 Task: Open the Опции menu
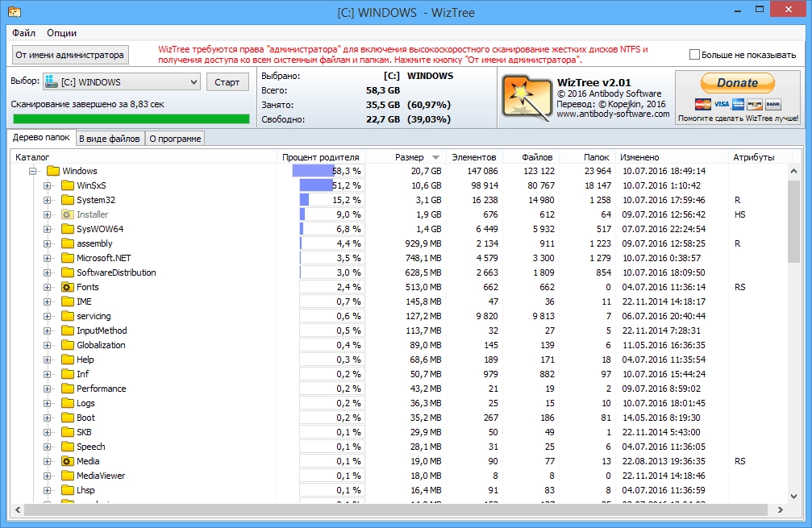[61, 32]
